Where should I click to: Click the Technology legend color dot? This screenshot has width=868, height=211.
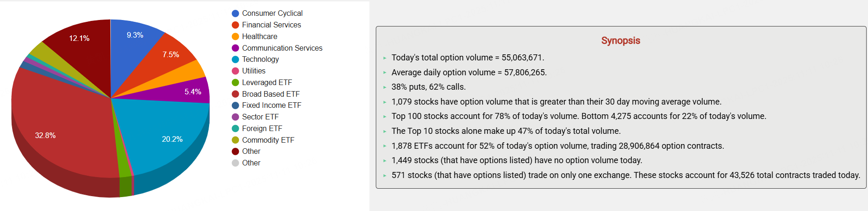[236, 59]
